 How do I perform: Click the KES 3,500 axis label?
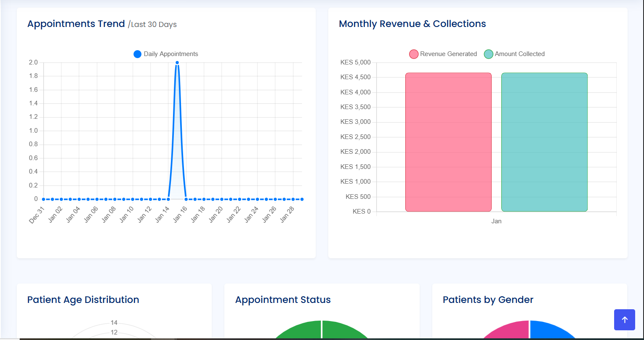coord(356,107)
